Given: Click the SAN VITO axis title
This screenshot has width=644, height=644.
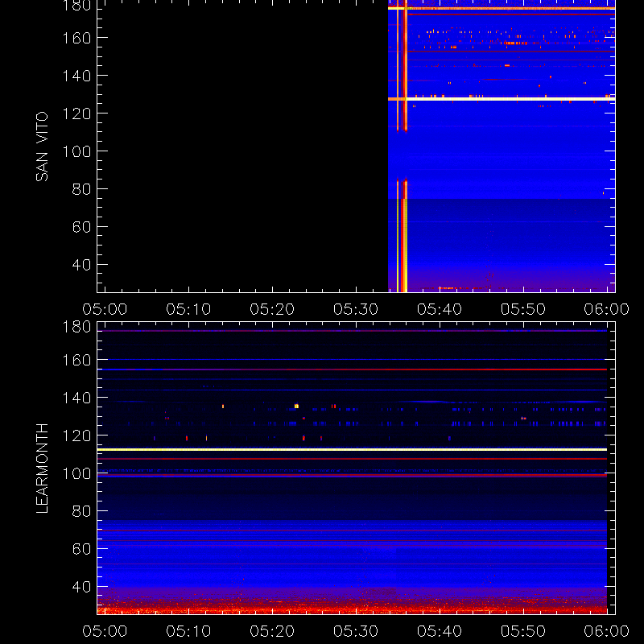Looking at the screenshot, I should click(x=42, y=147).
